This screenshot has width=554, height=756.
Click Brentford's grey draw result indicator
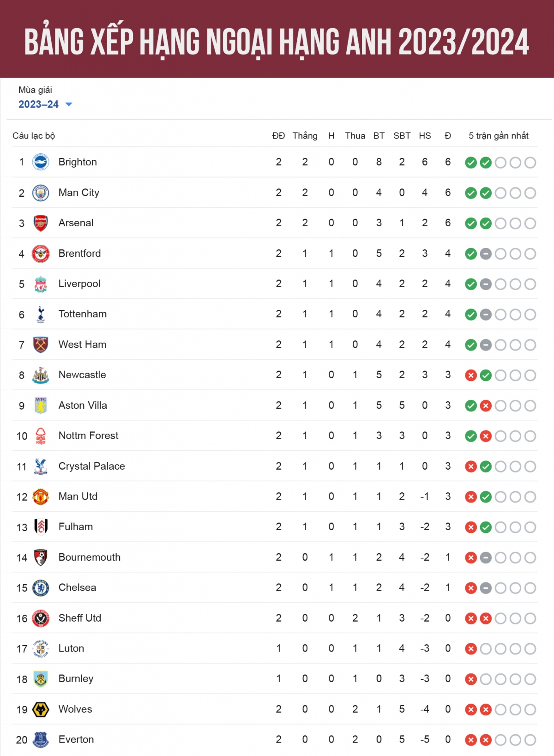coord(486,254)
